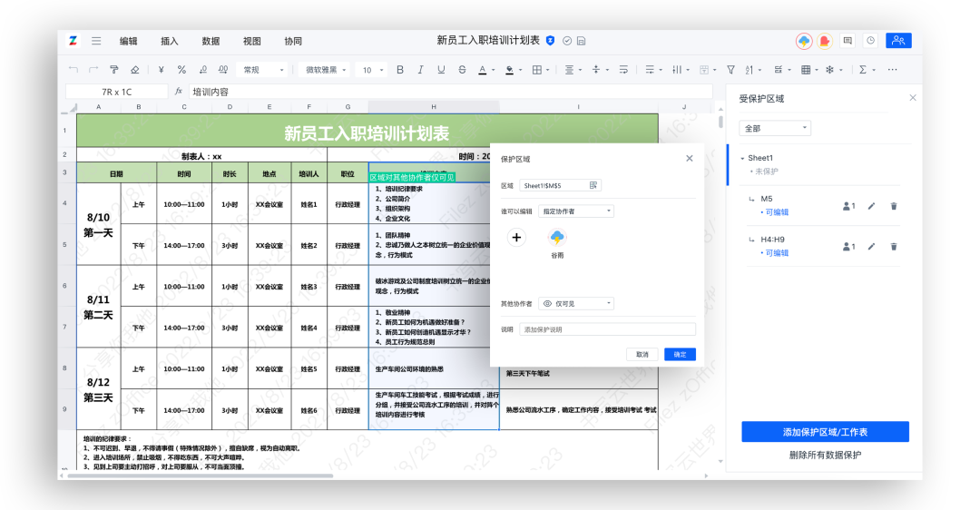Screen dimensions: 980x510
Task: Open the font 微软雅黑 dropdown
Action: (326, 69)
